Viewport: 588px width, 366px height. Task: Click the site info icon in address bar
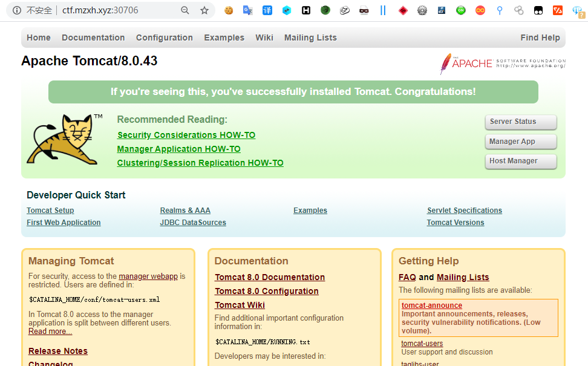coord(17,10)
